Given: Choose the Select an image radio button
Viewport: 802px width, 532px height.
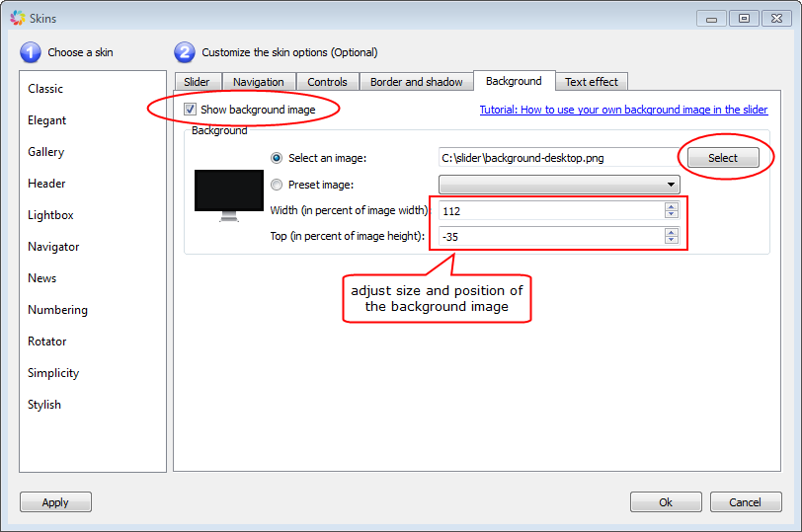Looking at the screenshot, I should tap(277, 158).
